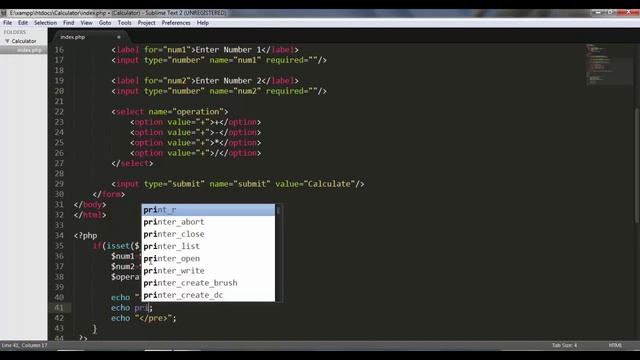Open the Help menu

coord(203,23)
